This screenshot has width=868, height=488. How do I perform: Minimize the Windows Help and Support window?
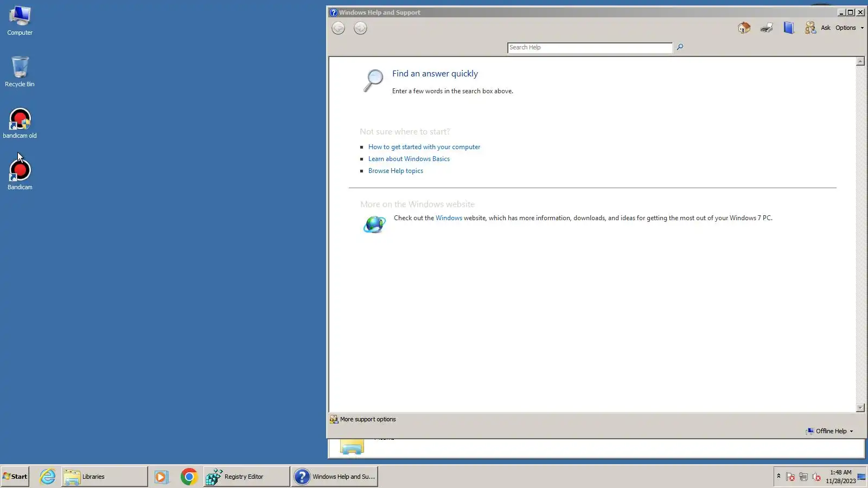click(841, 12)
